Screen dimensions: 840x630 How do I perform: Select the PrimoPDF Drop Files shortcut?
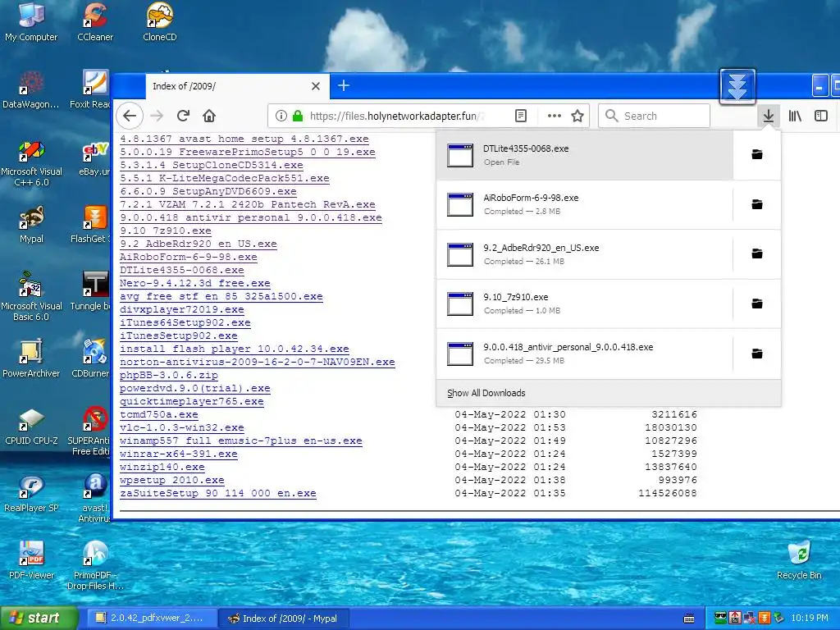[x=95, y=565]
